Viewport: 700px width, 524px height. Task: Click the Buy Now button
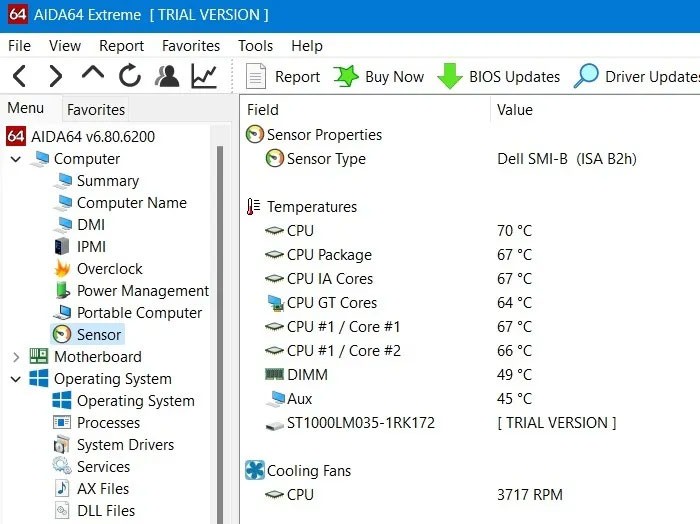379,77
